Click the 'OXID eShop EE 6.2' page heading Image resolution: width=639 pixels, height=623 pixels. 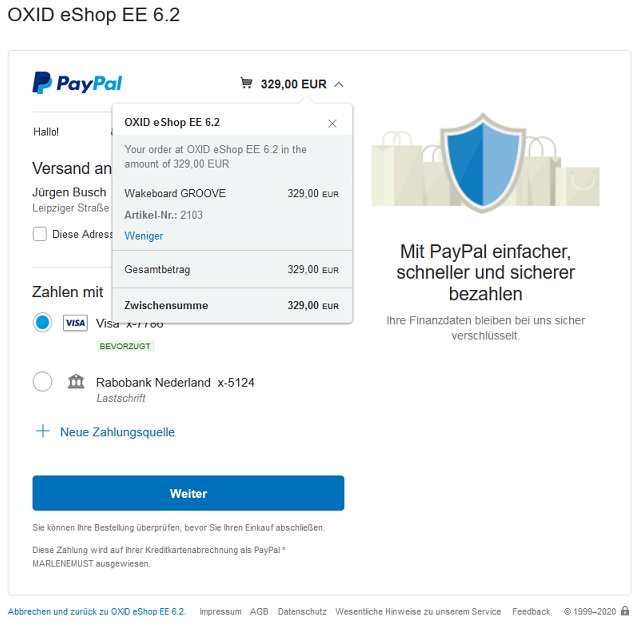pos(93,15)
